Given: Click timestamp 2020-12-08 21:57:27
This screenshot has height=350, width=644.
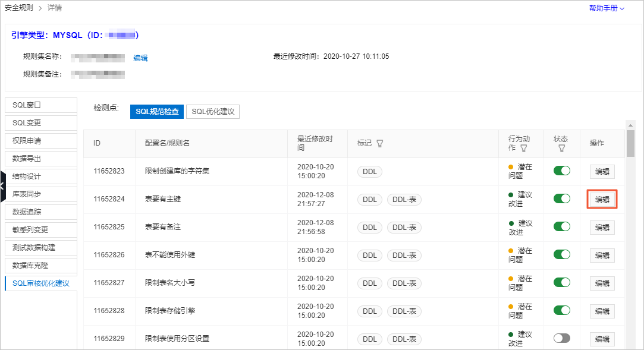Looking at the screenshot, I should click(x=315, y=199).
